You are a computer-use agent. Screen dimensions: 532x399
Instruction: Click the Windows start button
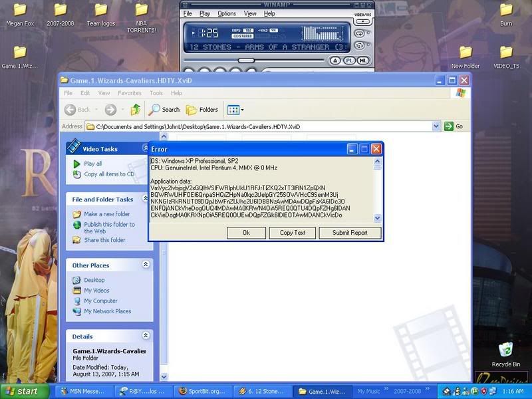pos(24,391)
